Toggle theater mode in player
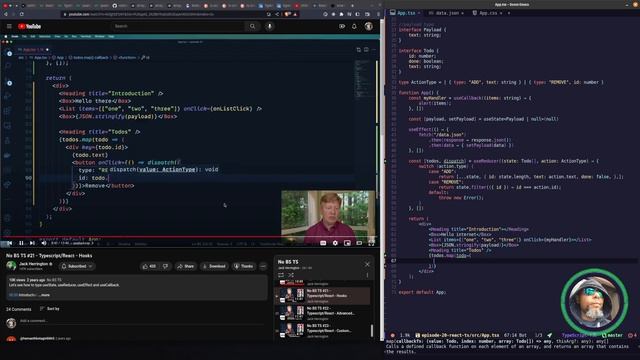This screenshot has width=640, height=360. [359, 243]
